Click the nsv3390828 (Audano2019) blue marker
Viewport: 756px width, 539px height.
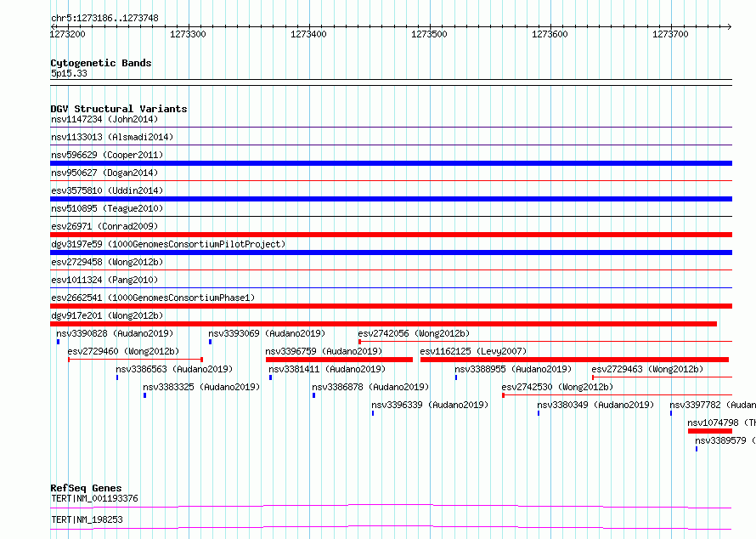tap(59, 342)
